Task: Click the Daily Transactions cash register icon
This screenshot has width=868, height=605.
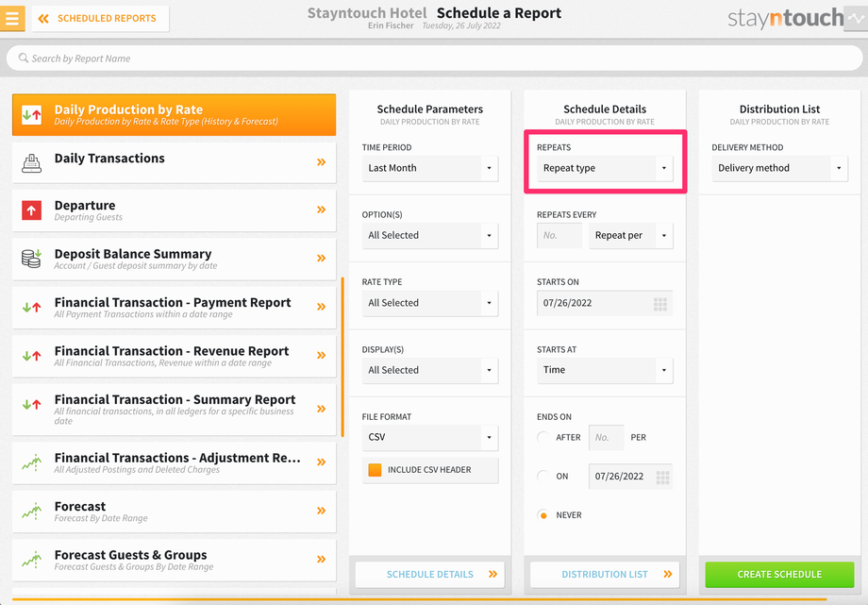Action: (x=31, y=163)
